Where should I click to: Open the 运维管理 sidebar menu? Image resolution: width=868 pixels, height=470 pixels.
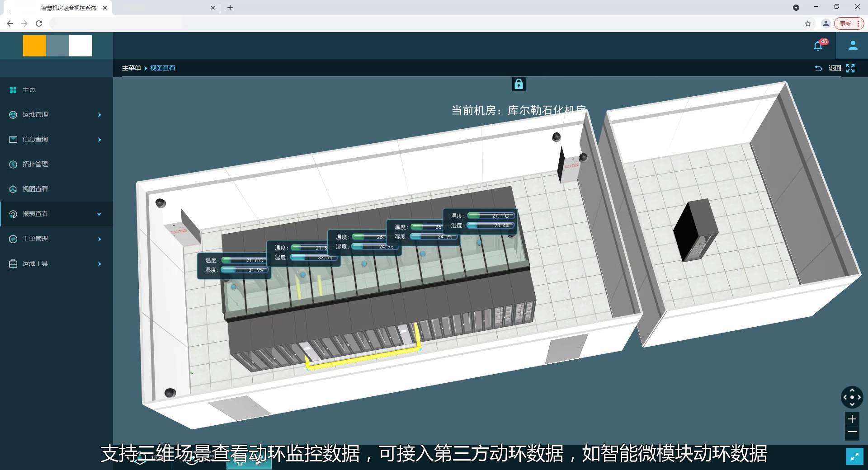(57, 114)
